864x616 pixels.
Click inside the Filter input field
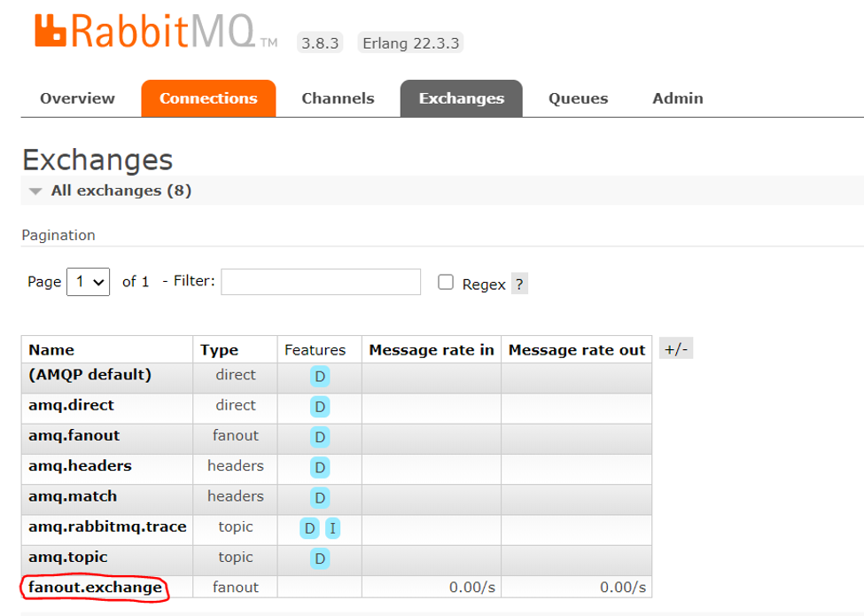321,281
